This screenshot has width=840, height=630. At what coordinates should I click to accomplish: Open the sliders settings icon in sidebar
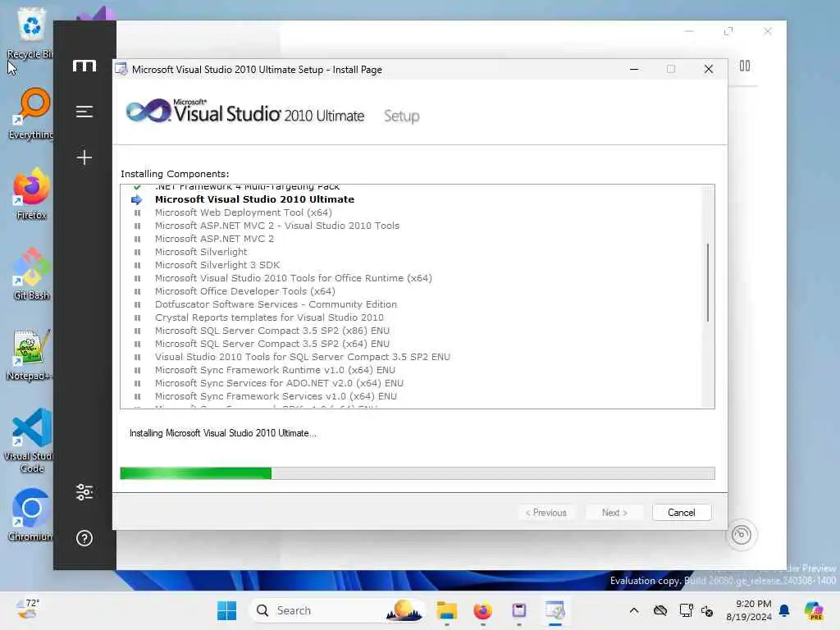pyautogui.click(x=84, y=492)
